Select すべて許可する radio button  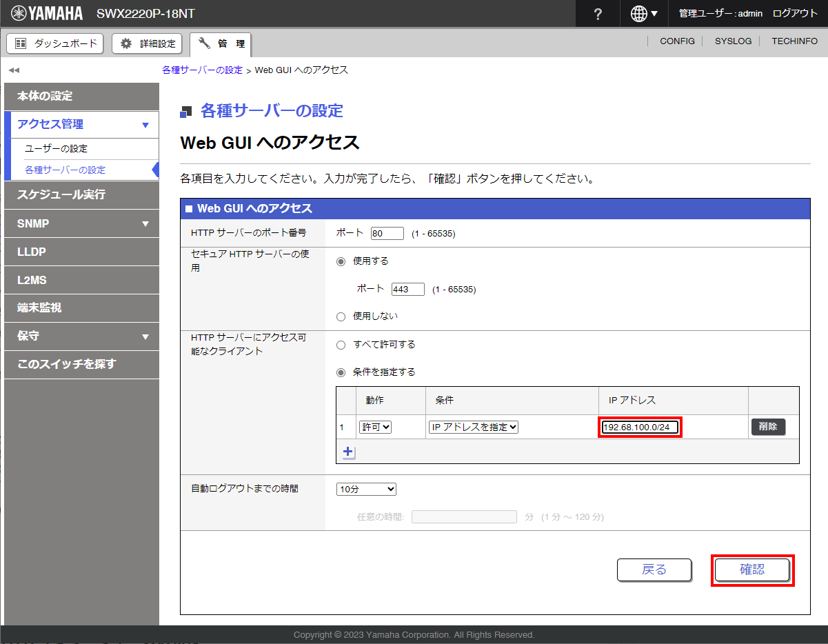(341, 345)
